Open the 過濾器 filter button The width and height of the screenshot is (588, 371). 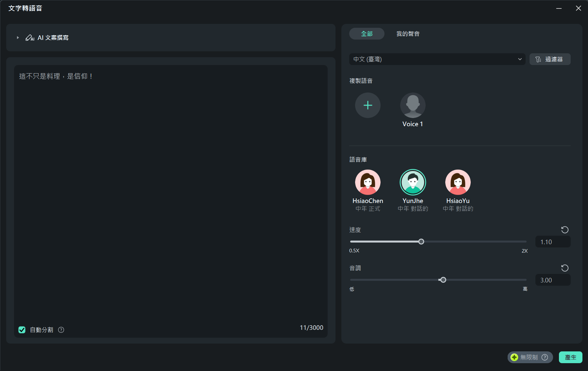click(x=550, y=59)
